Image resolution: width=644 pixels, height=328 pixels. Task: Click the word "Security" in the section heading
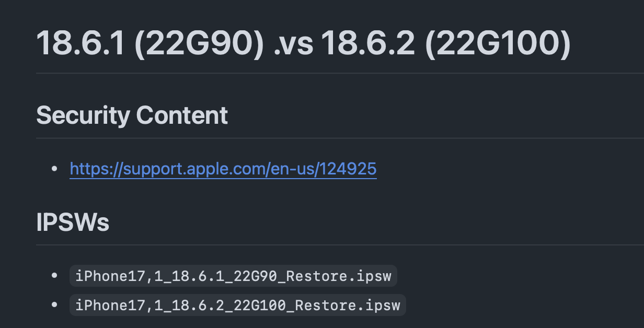(83, 115)
